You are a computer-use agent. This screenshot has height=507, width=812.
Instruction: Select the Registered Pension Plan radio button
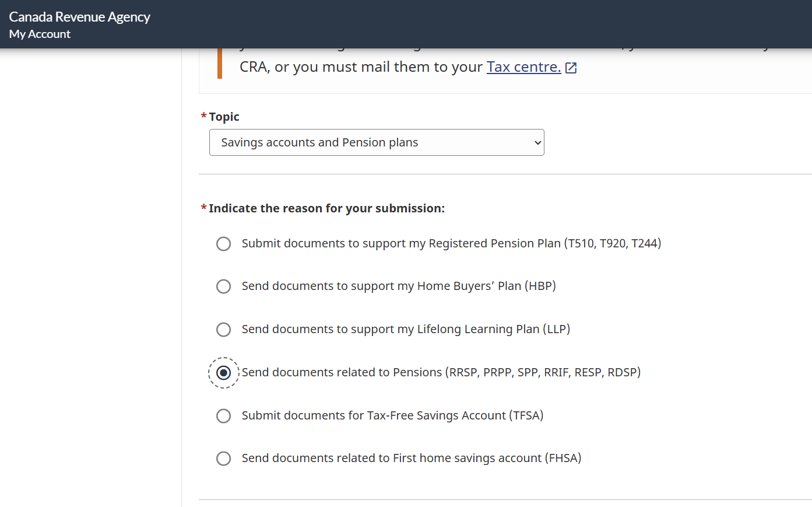223,244
